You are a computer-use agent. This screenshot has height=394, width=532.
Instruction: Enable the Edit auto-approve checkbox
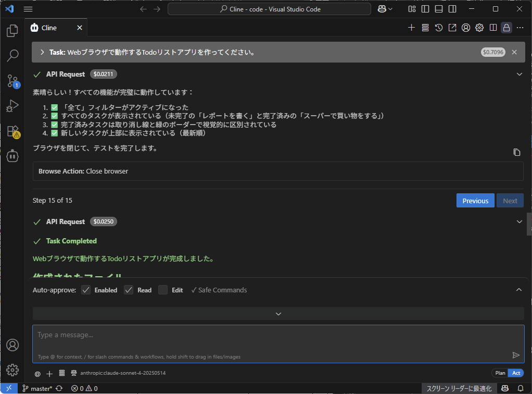[x=163, y=290]
